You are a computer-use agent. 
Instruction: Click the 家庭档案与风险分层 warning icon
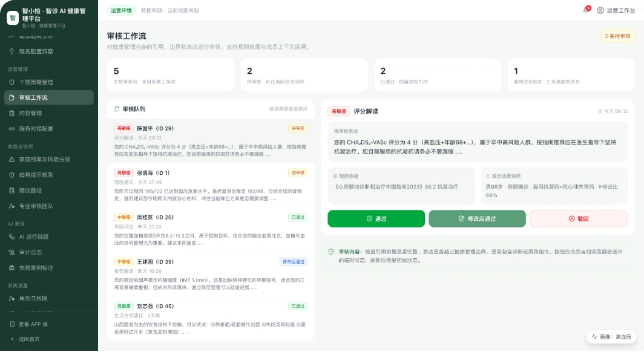coord(11,160)
